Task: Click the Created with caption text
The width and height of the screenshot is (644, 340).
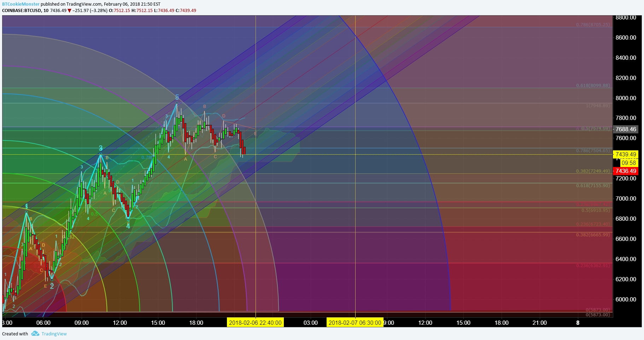Action: point(15,334)
